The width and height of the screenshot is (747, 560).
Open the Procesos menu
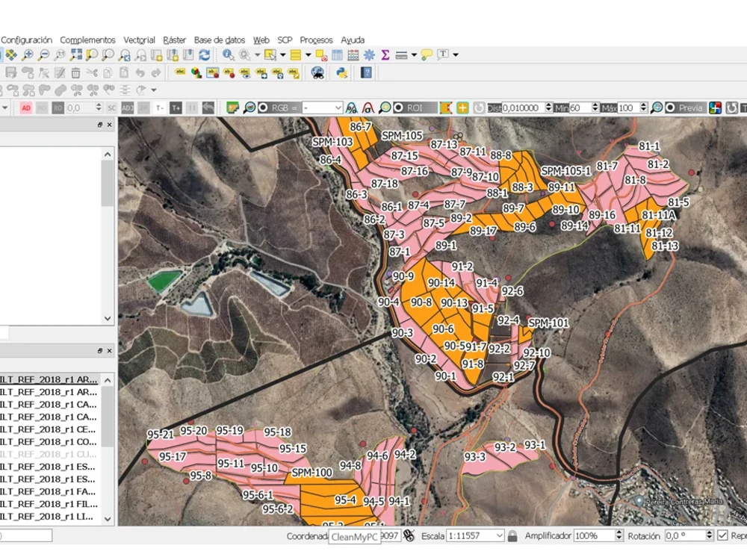pyautogui.click(x=316, y=40)
